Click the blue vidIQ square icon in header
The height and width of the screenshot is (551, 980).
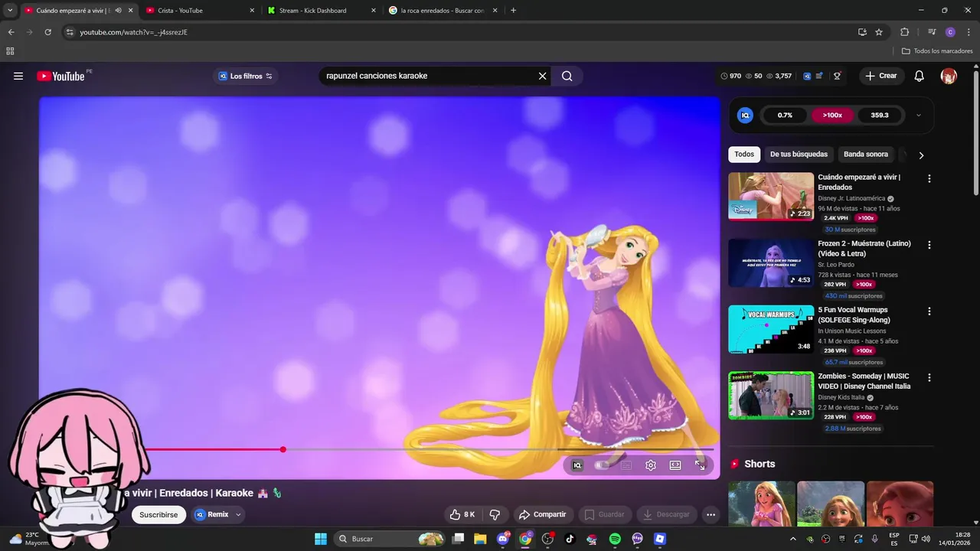click(807, 76)
